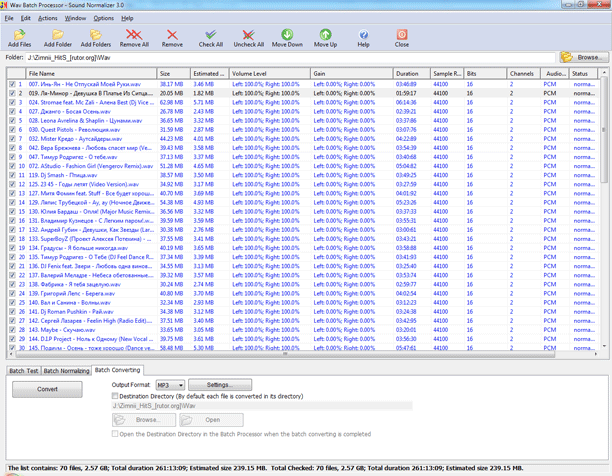Click the destination directory Open button
Image resolution: width=612 pixels, height=476 pixels.
(211, 420)
